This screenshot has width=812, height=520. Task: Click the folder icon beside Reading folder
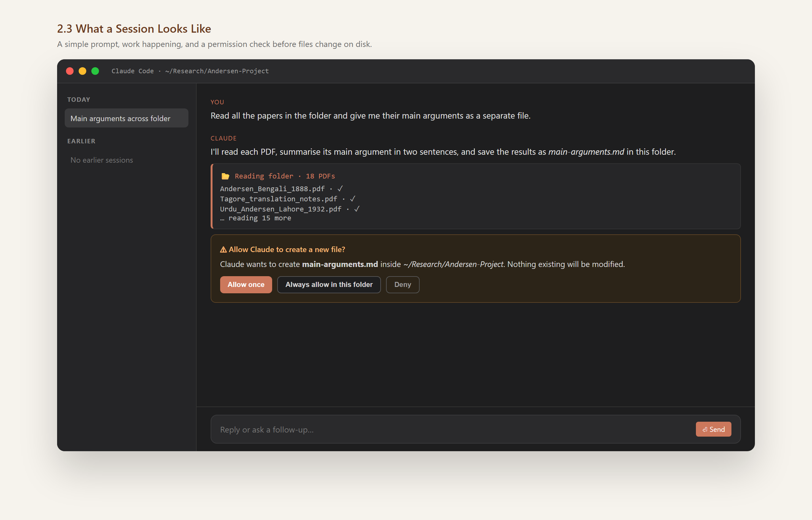pyautogui.click(x=225, y=176)
